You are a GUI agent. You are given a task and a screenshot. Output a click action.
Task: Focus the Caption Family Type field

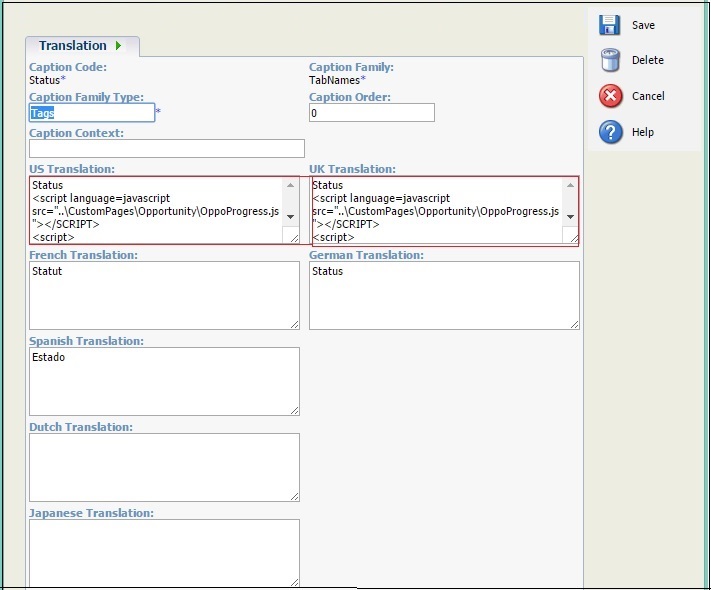[x=92, y=113]
